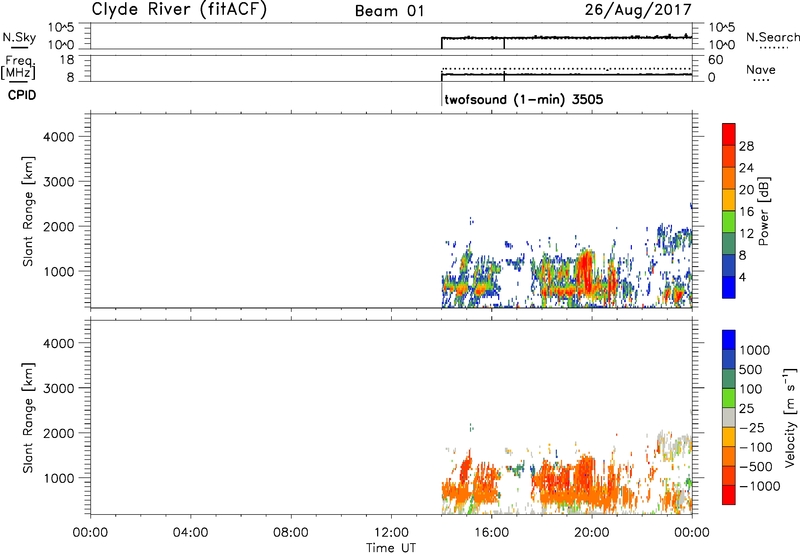Click the N.Search legend label
The width and height of the screenshot is (800, 554).
(772, 37)
